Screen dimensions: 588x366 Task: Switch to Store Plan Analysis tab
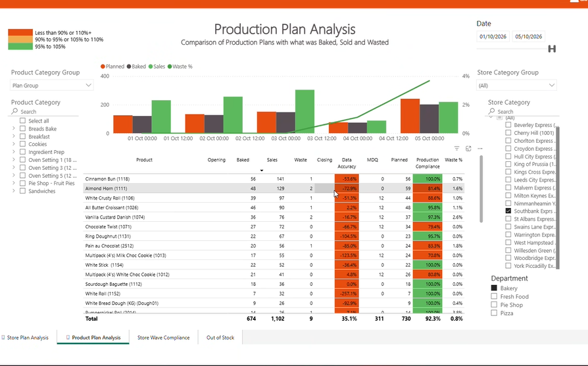pos(28,338)
